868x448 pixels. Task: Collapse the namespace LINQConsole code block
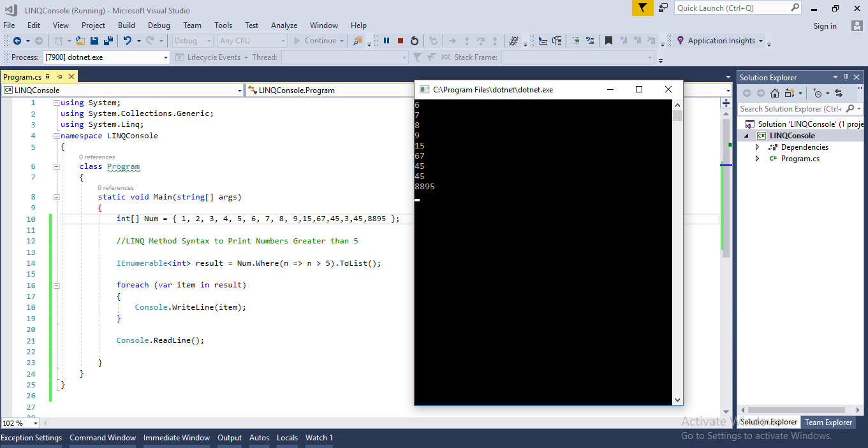56,136
